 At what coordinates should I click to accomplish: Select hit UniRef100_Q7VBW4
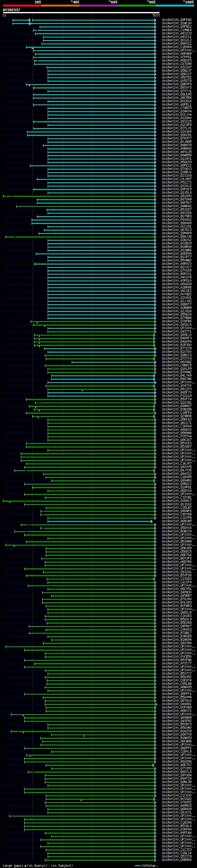[x=177, y=318]
